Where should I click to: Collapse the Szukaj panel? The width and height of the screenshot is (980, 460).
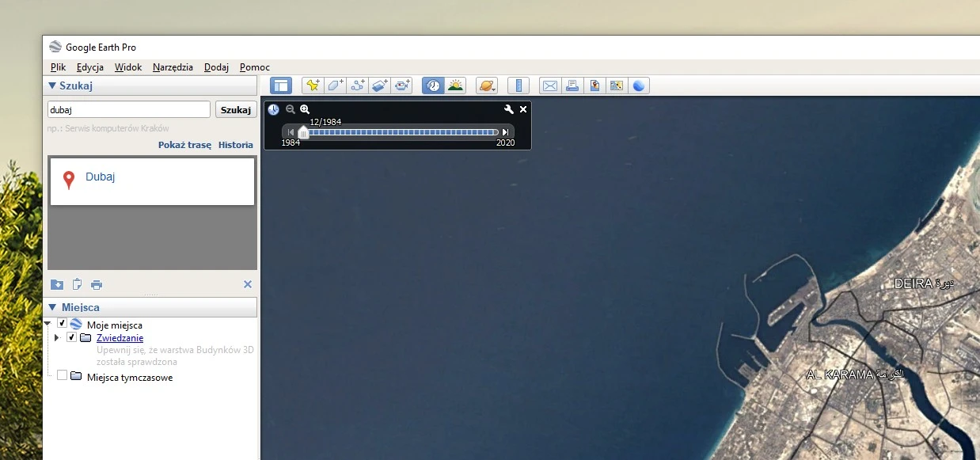pyautogui.click(x=52, y=86)
